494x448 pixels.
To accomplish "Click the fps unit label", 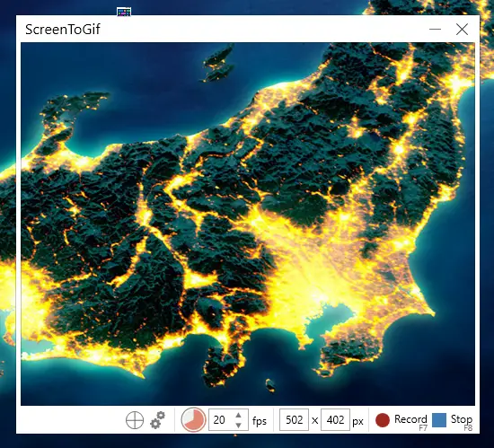I will tap(260, 421).
